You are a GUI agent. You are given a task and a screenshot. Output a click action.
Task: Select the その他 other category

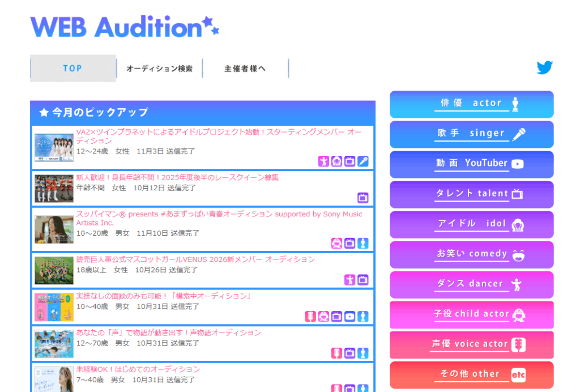coord(471,374)
